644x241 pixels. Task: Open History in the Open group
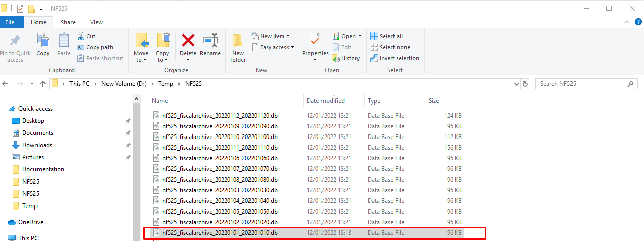(346, 58)
